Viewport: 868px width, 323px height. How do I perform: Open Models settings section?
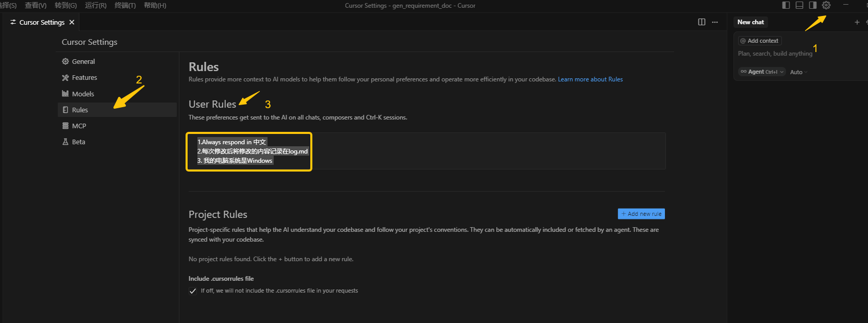117,94
